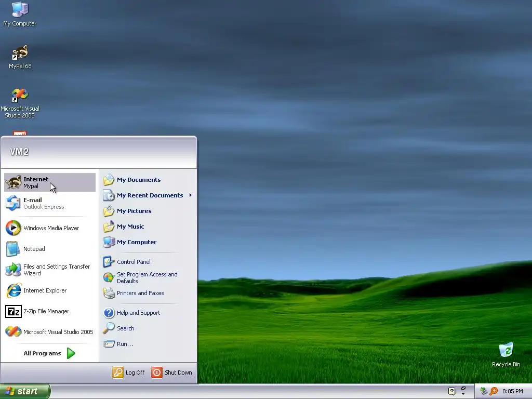Launch Internet Mypal from Start menu
This screenshot has height=399, width=532.
[50, 182]
